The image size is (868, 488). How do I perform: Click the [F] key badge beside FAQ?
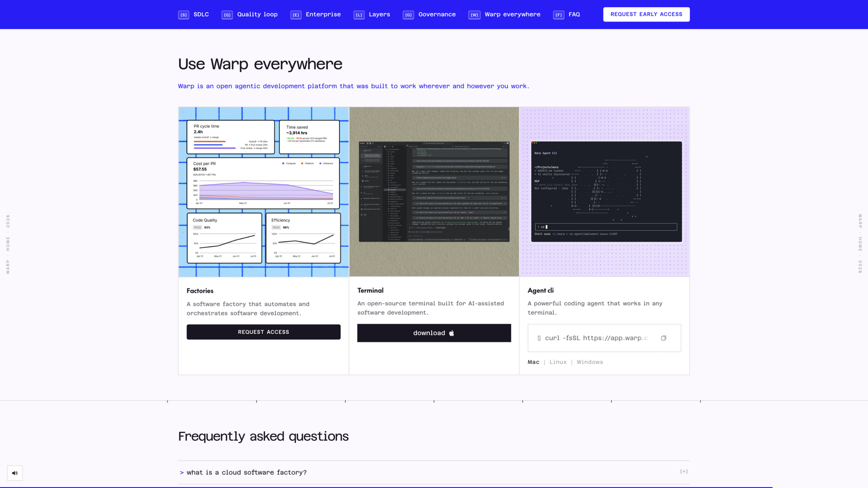point(559,15)
